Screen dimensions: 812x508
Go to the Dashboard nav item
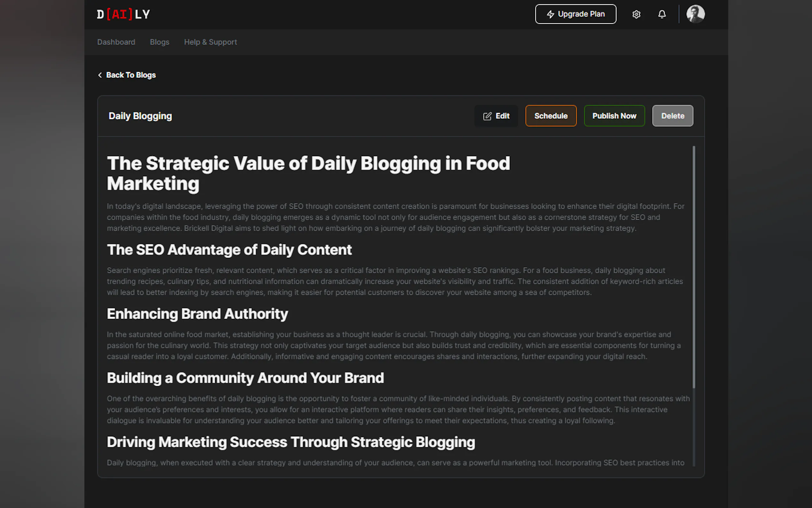coord(116,42)
